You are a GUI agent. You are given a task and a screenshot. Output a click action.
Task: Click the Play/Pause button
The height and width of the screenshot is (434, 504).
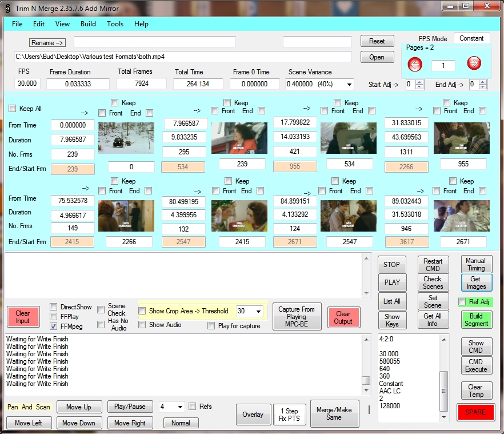pyautogui.click(x=130, y=407)
